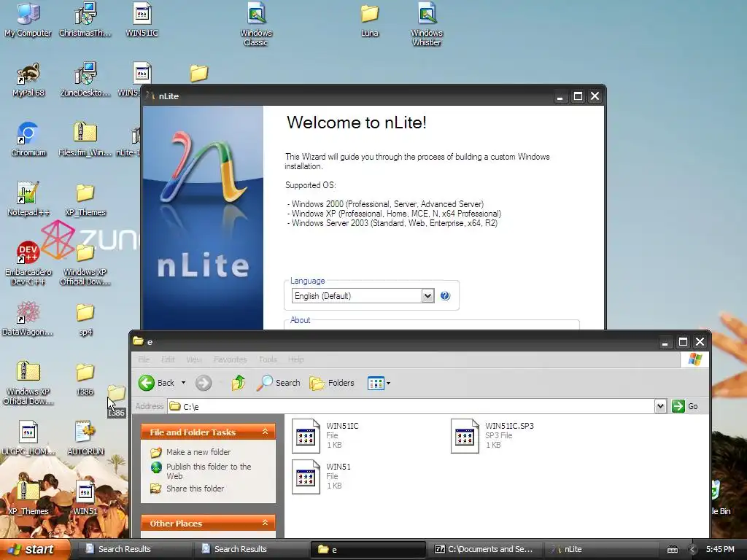This screenshot has height=560, width=747.
Task: Expand Address bar dropdown arrow
Action: (660, 406)
